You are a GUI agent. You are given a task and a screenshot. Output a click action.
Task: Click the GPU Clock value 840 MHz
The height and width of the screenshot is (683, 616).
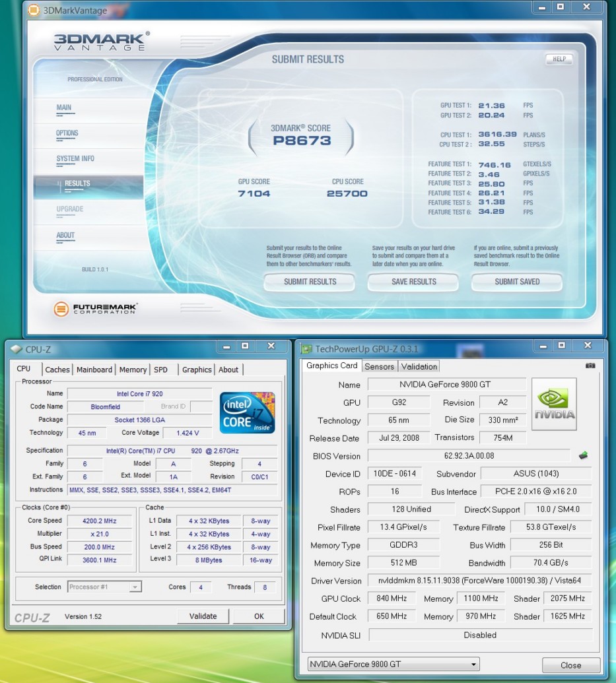392,599
